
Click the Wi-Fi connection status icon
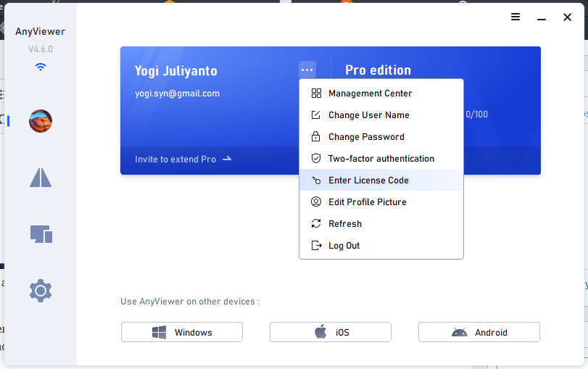[41, 67]
